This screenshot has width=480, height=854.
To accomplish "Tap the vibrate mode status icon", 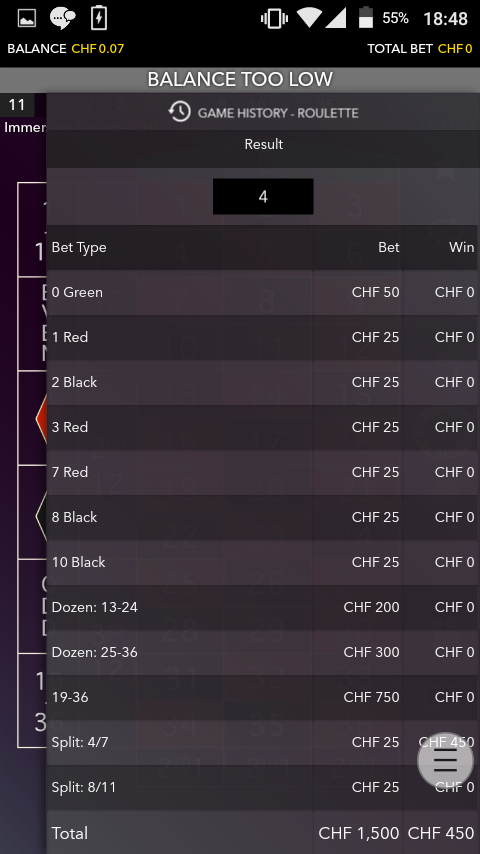I will (x=274, y=19).
